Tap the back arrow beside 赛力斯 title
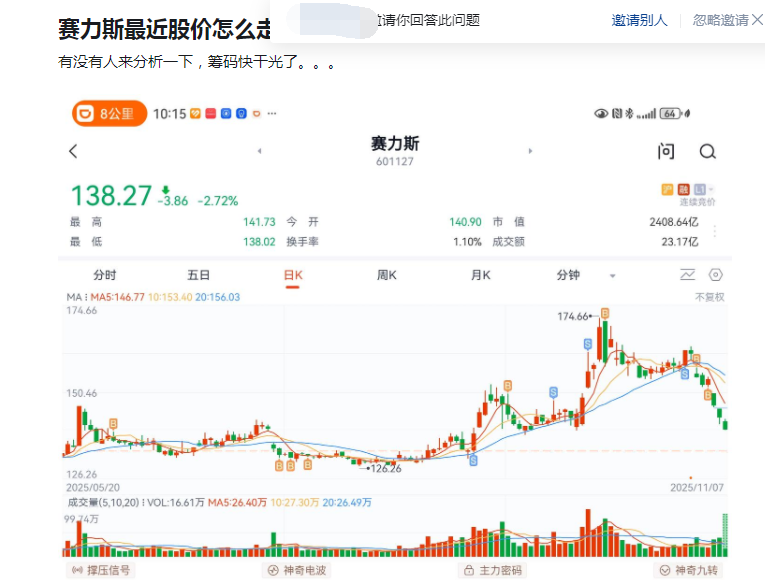The width and height of the screenshot is (765, 580). 73,151
